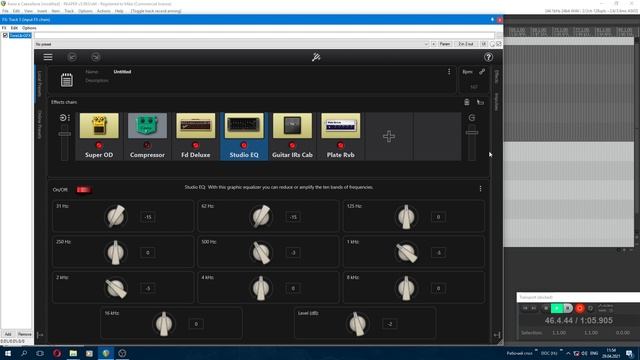The image size is (640, 360).
Task: Click the Bpm link icon
Action: [482, 72]
